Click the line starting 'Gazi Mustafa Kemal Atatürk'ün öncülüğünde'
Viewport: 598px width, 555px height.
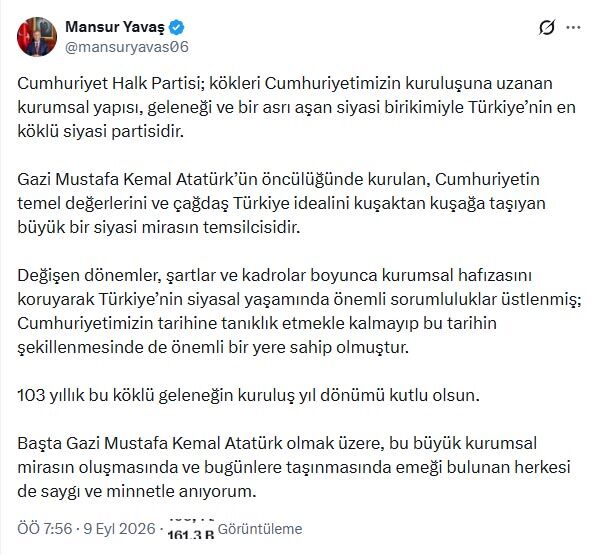(278, 179)
